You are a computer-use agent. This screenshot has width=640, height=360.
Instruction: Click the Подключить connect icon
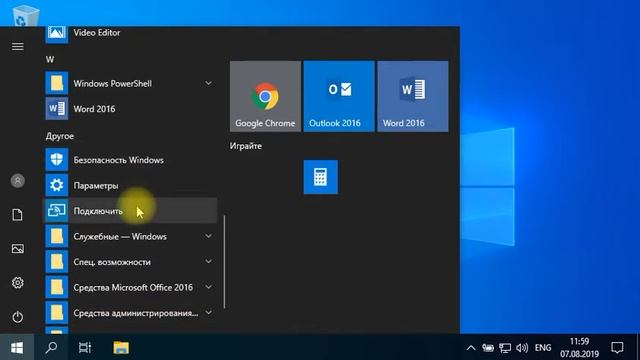click(x=56, y=211)
